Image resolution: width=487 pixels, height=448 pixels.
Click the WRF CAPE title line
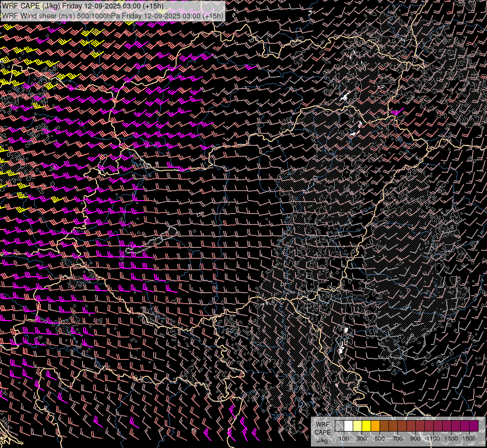82,5
